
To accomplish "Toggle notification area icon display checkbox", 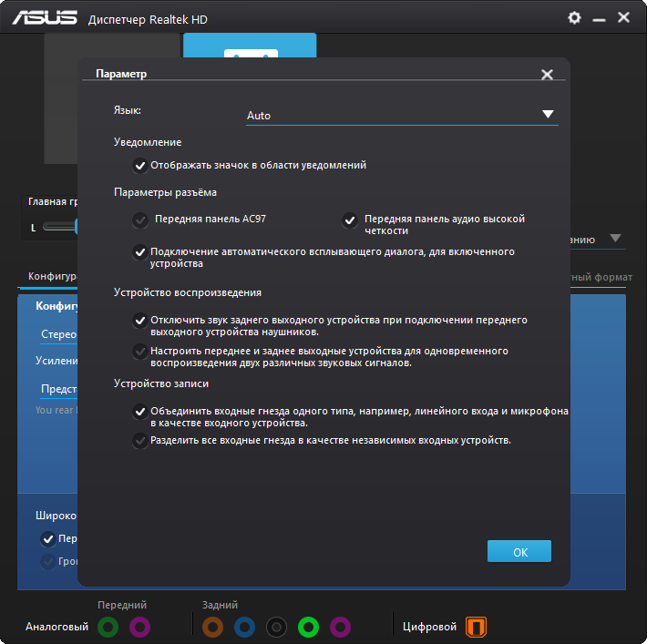I will 140,166.
